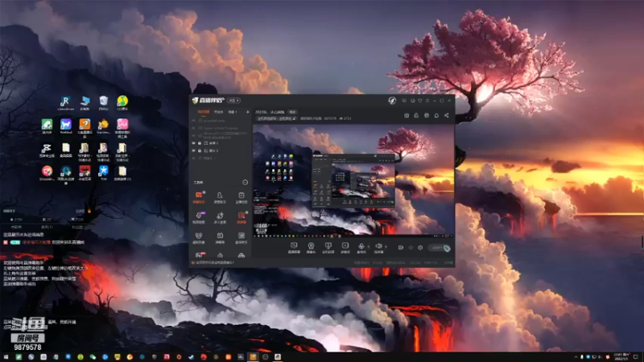Select the 图片2 source row
The image size is (644, 362).
click(221, 150)
